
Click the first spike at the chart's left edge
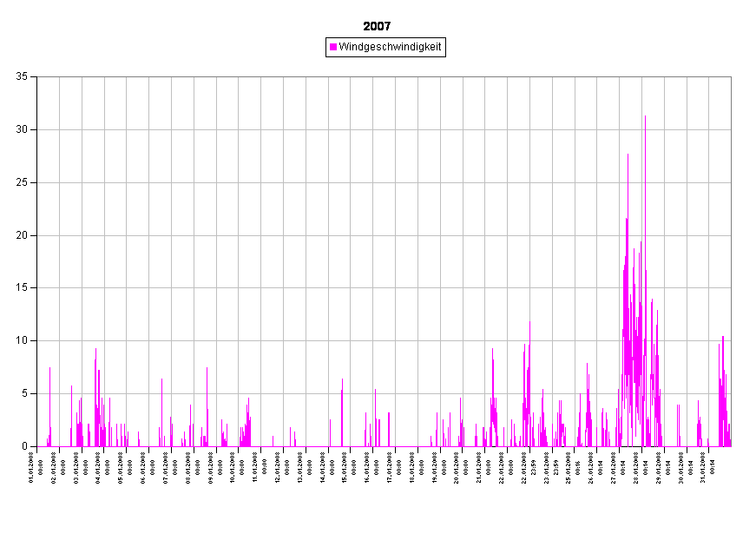tap(49, 369)
